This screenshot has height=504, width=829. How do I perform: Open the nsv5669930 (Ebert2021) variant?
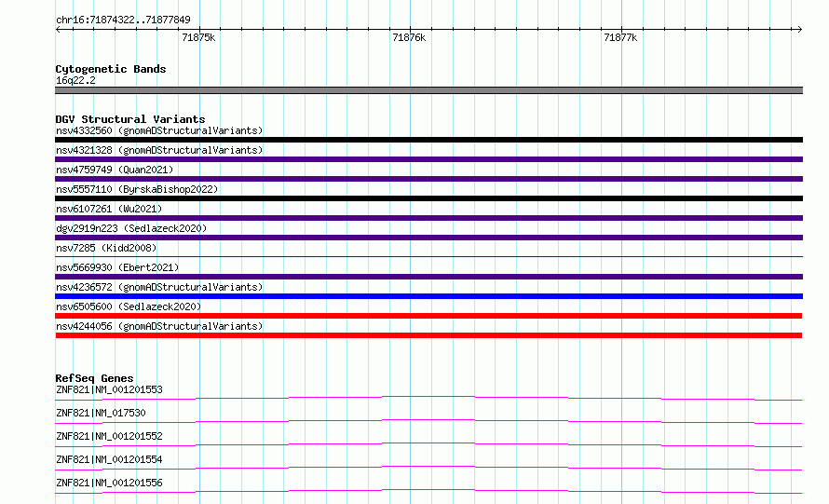117,267
